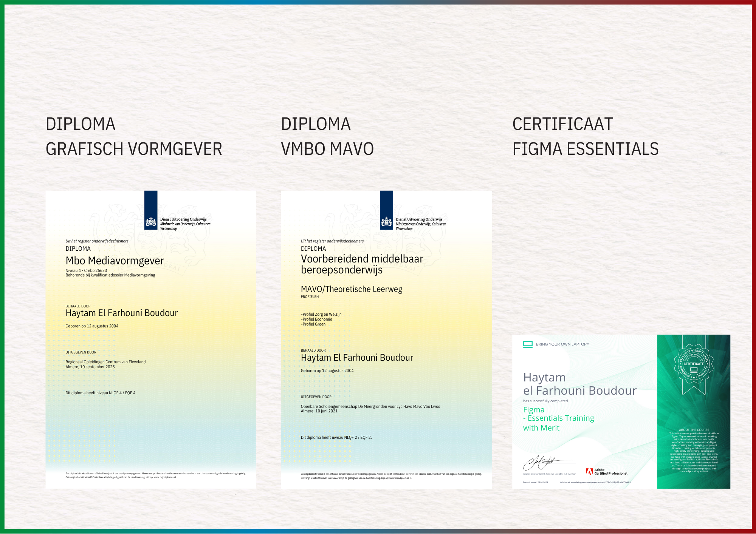Click Adobe Certified Professional label
The width and height of the screenshot is (756, 534).
click(610, 472)
